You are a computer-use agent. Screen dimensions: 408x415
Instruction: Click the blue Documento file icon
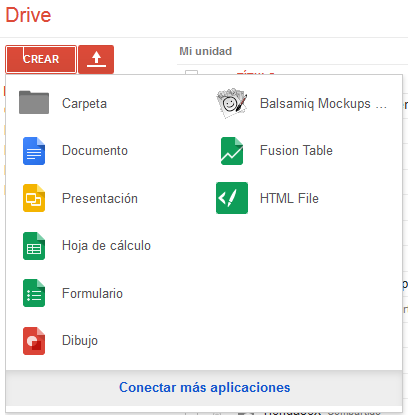click(x=34, y=151)
